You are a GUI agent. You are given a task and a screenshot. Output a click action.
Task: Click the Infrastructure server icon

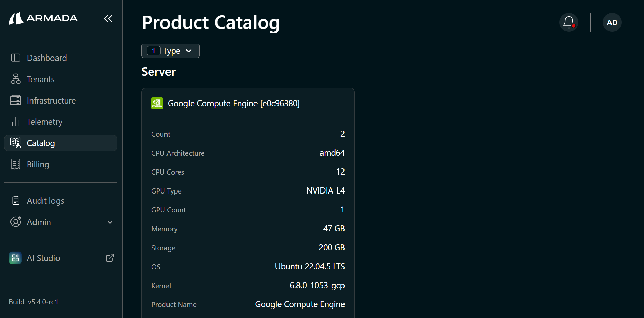tap(16, 100)
